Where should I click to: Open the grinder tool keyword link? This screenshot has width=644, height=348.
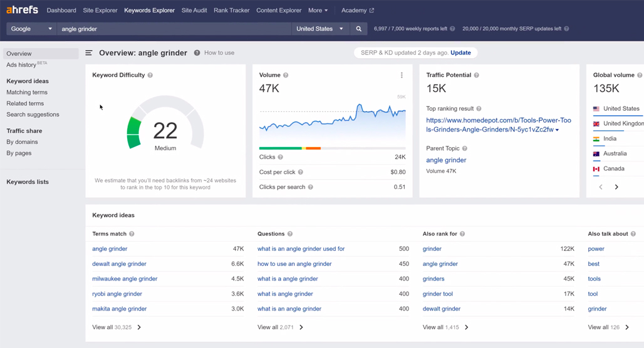pyautogui.click(x=438, y=294)
